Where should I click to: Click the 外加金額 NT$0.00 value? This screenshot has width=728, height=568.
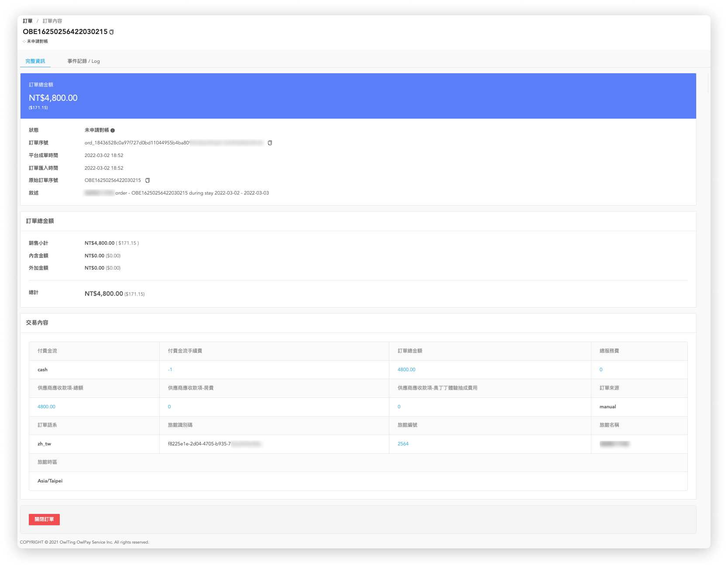(94, 268)
